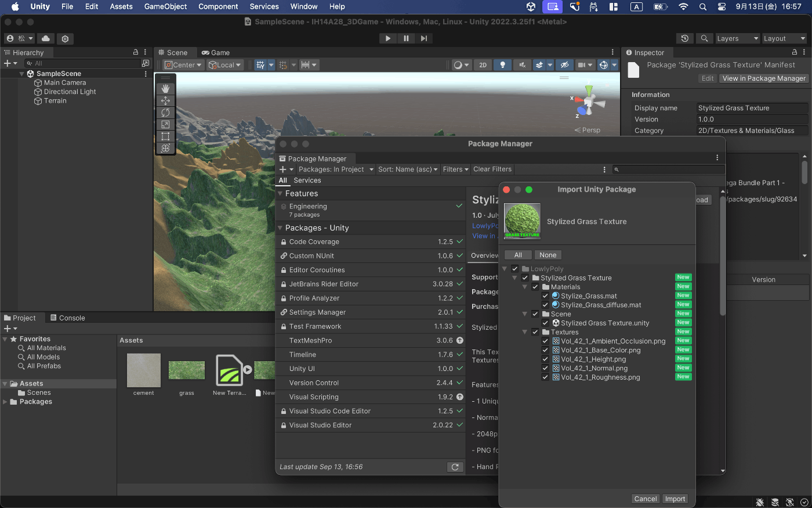Click View in Package Manager button
The height and width of the screenshot is (508, 812).
[x=764, y=78]
